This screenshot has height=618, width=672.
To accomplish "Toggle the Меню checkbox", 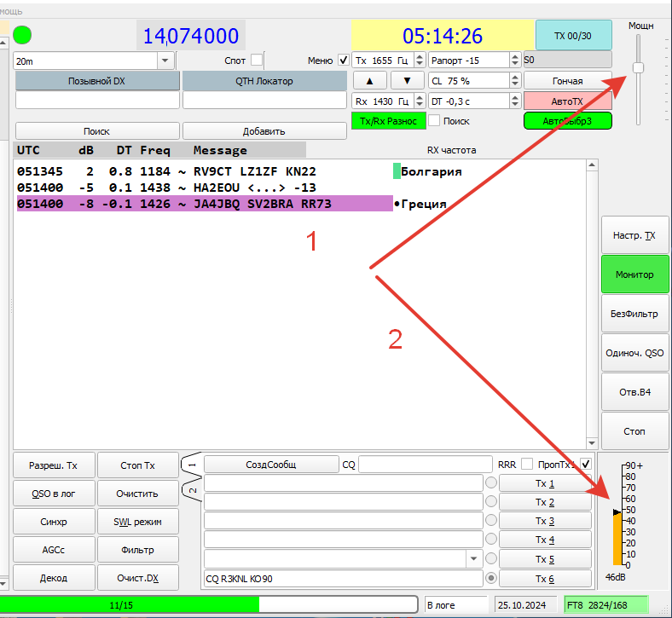I will tap(344, 60).
